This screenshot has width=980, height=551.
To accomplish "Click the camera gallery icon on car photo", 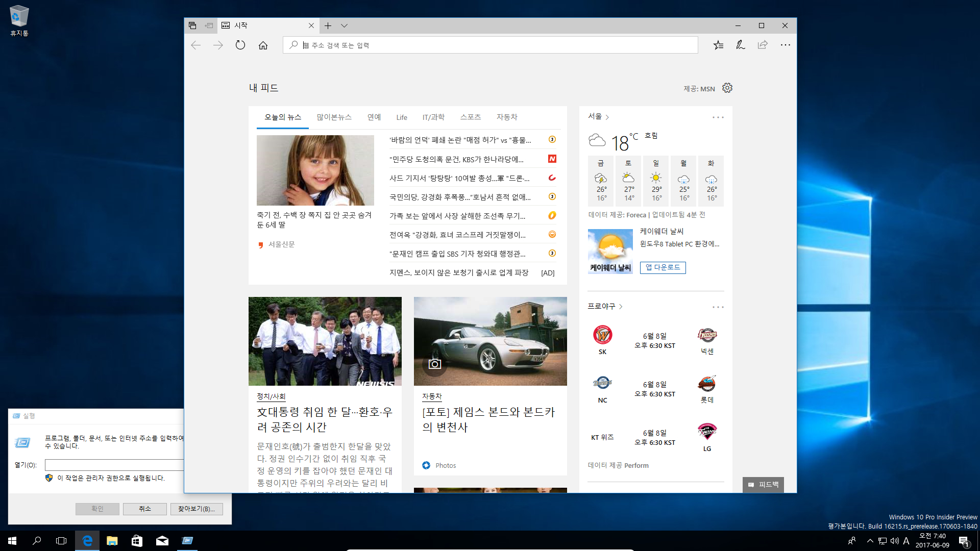I will [x=435, y=364].
